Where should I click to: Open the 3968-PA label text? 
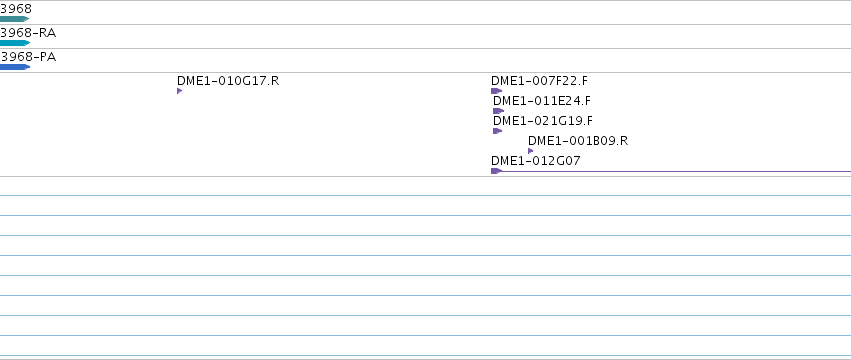(28, 57)
